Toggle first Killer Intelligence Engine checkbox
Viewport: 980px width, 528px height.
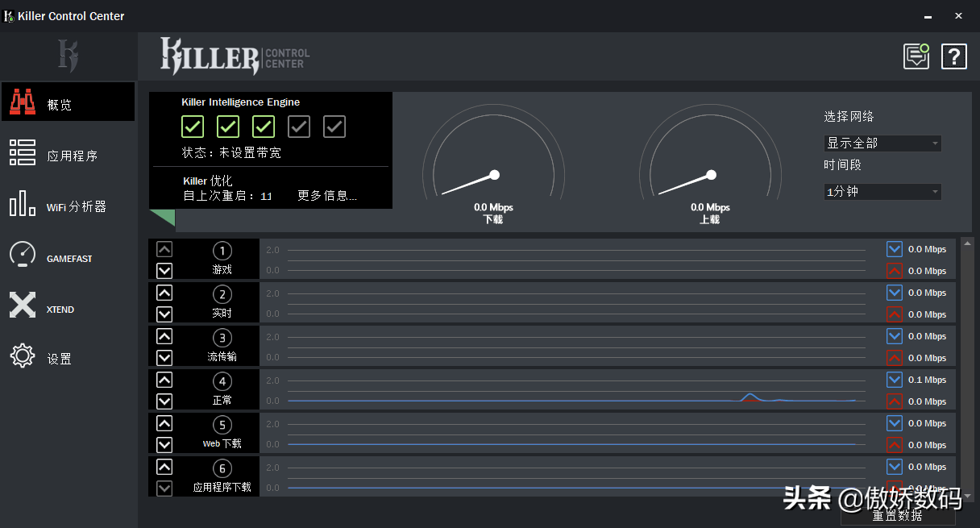193,127
